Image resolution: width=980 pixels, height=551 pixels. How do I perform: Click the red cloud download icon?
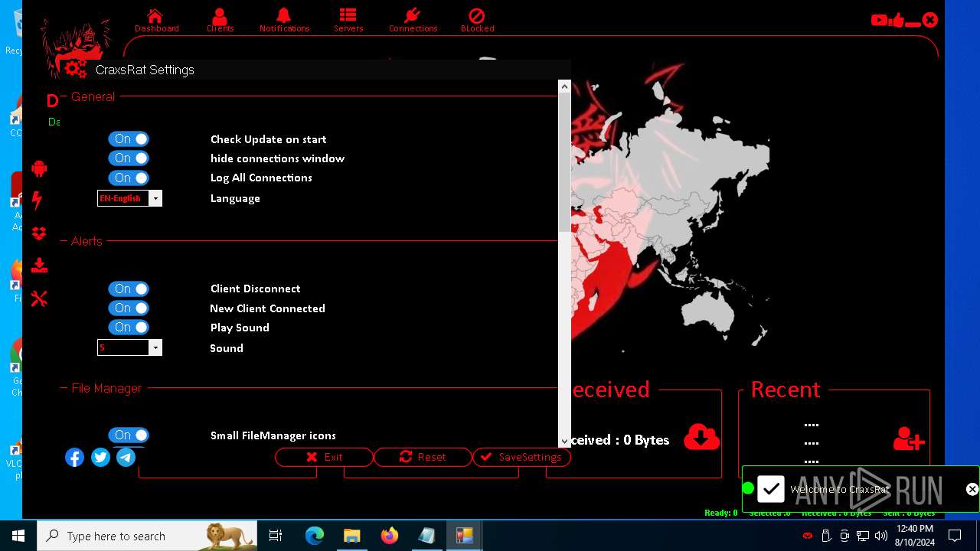coord(701,436)
